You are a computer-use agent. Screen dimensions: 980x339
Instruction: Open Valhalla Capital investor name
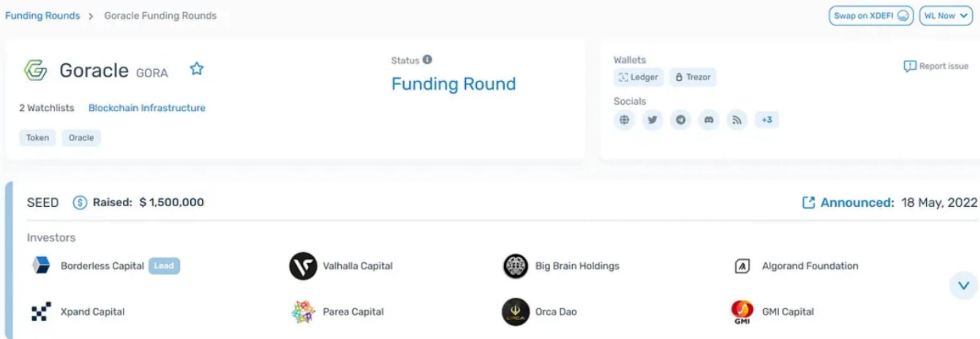coord(358,266)
